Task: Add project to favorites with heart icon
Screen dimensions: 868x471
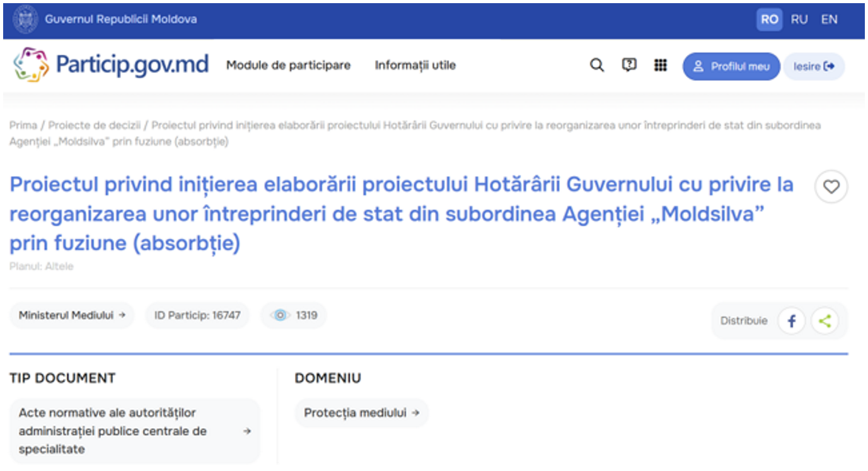Action: pos(831,187)
